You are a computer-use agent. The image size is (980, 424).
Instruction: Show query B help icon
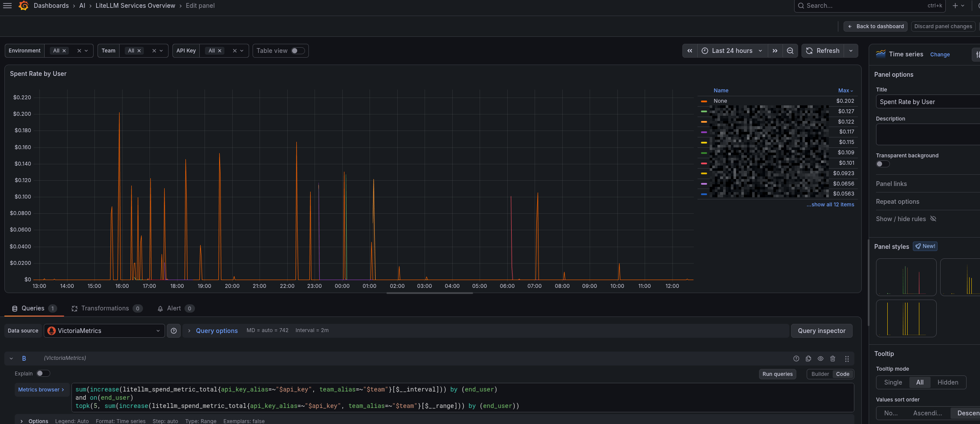click(x=796, y=359)
